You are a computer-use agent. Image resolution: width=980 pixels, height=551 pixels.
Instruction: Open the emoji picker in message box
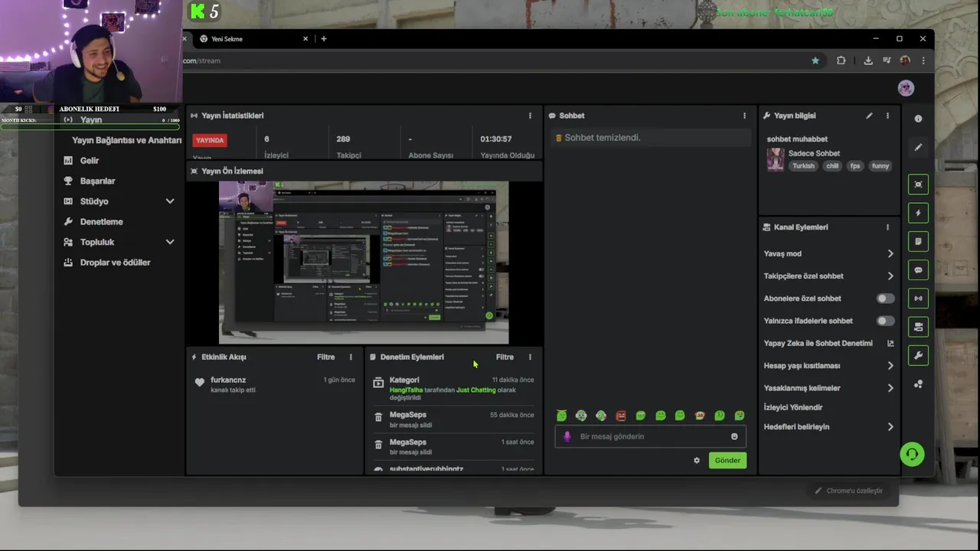pyautogui.click(x=734, y=436)
